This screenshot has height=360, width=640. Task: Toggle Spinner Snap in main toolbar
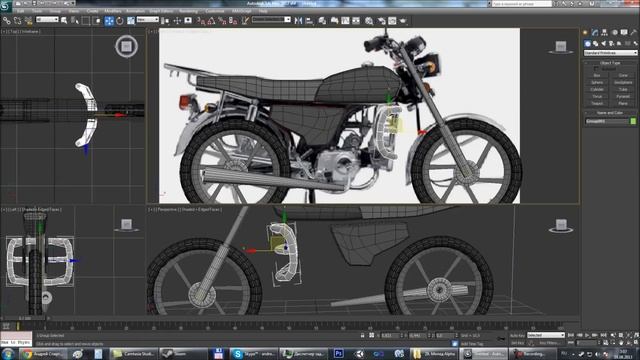click(x=233, y=20)
